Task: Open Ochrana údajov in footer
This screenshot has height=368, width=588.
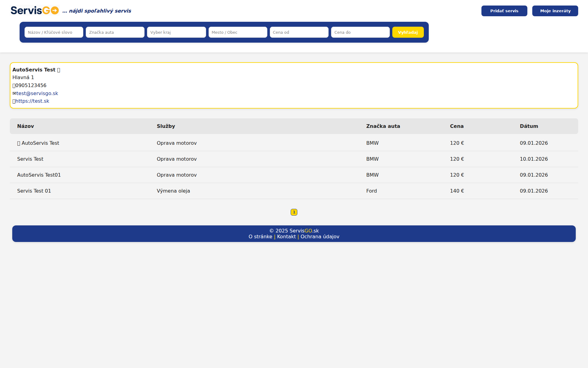Action: coord(320,236)
